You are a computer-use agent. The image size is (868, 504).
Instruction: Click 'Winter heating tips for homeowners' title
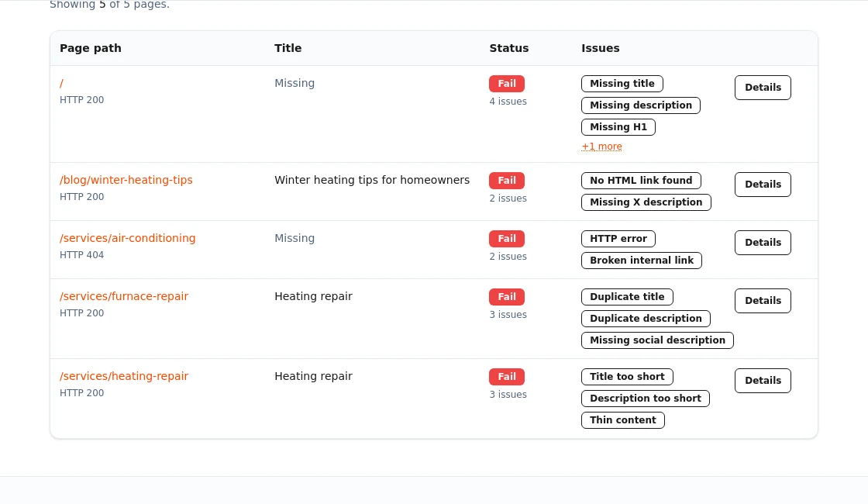pos(372,180)
